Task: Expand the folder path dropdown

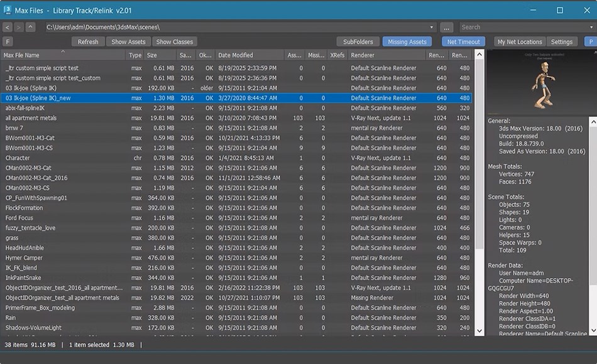Action: pyautogui.click(x=432, y=28)
